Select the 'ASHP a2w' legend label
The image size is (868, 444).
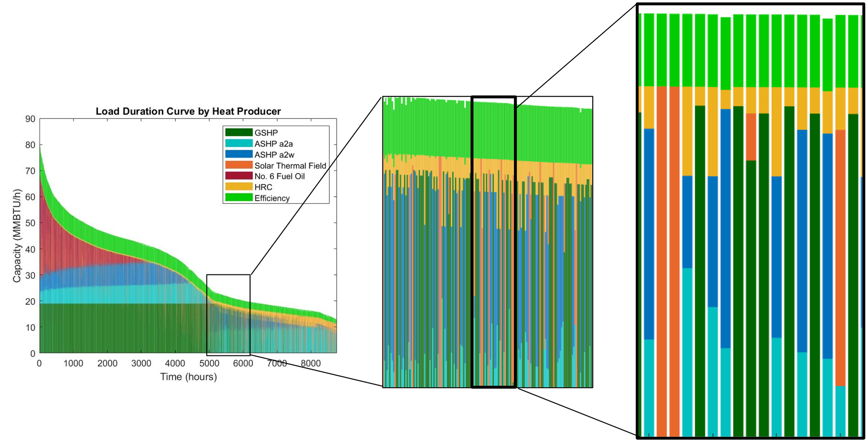[x=274, y=155]
